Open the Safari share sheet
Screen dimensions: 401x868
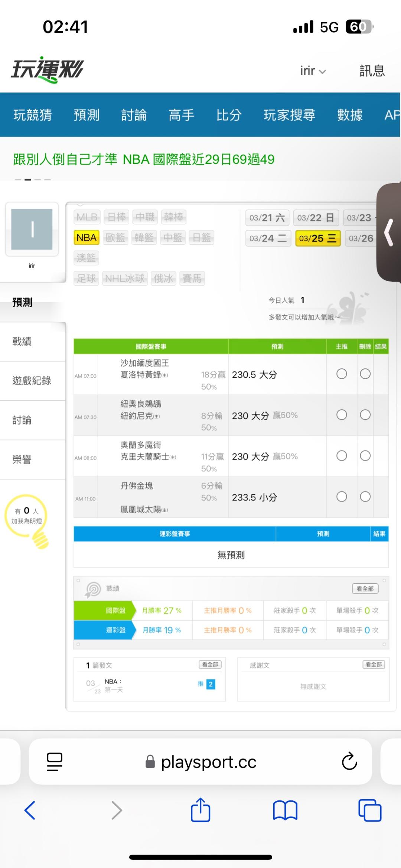(x=200, y=809)
